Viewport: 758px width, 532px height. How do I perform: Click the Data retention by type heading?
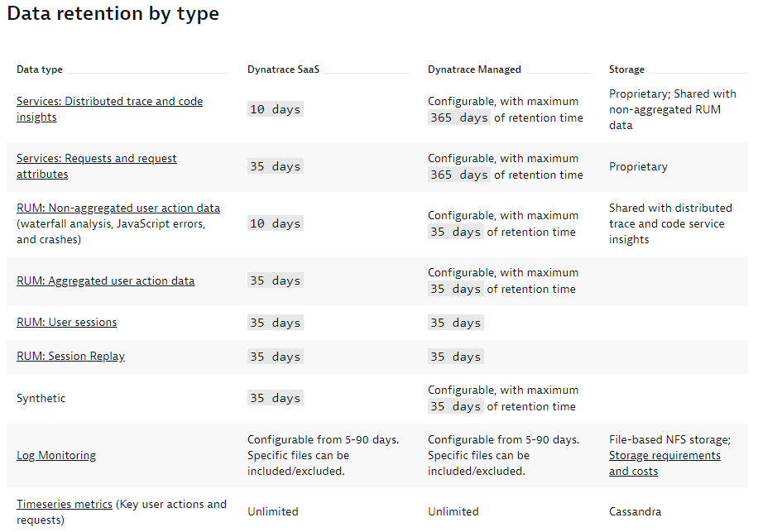click(113, 14)
